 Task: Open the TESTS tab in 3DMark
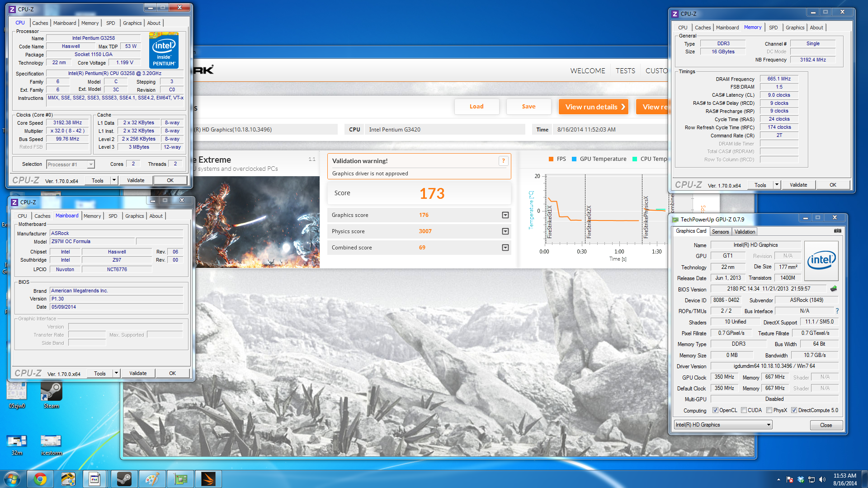click(x=625, y=71)
